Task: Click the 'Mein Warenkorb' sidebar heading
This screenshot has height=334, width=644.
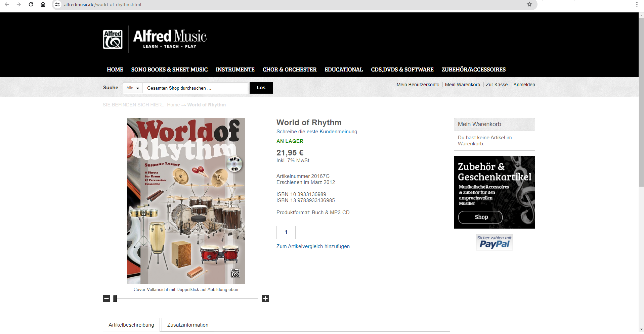Action: tap(479, 124)
